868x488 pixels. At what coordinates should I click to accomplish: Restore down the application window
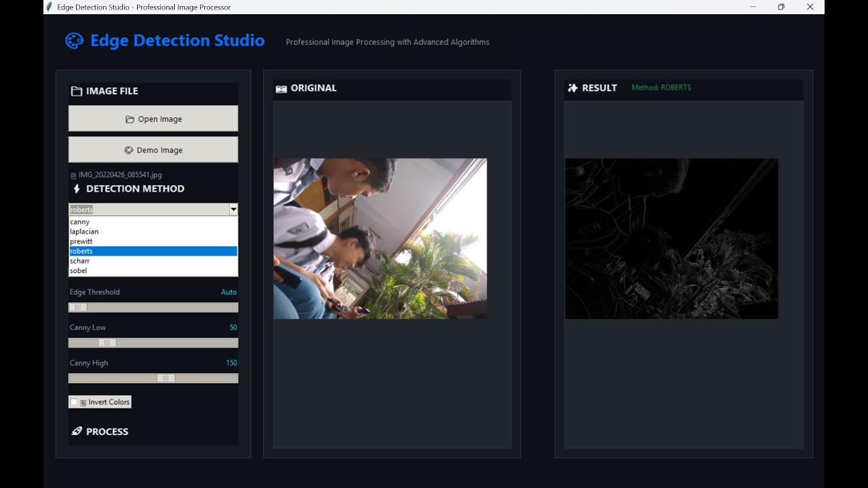point(781,7)
